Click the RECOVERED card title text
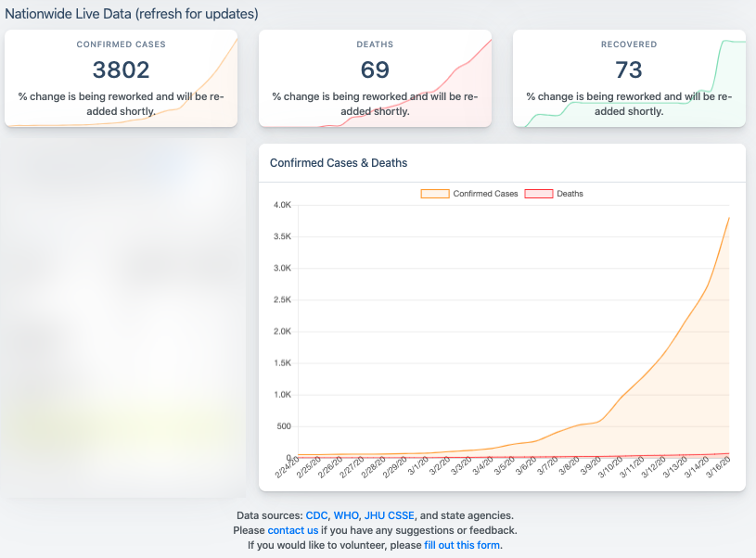This screenshot has height=558, width=756. pos(629,44)
